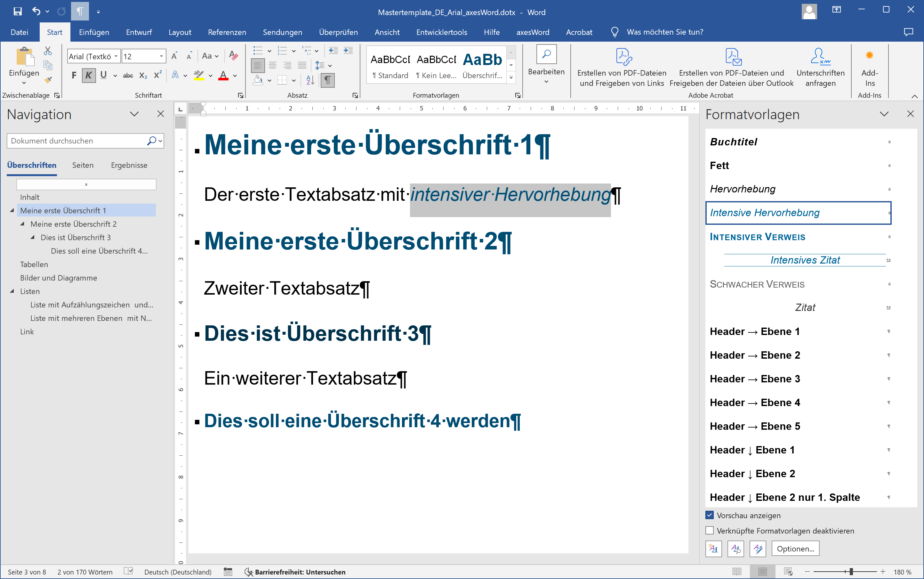Open the Aa change case dropdown
924x579 pixels.
click(x=210, y=56)
